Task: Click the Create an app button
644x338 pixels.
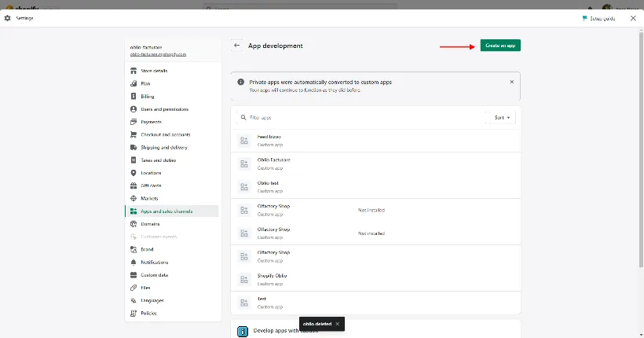Action: point(500,46)
